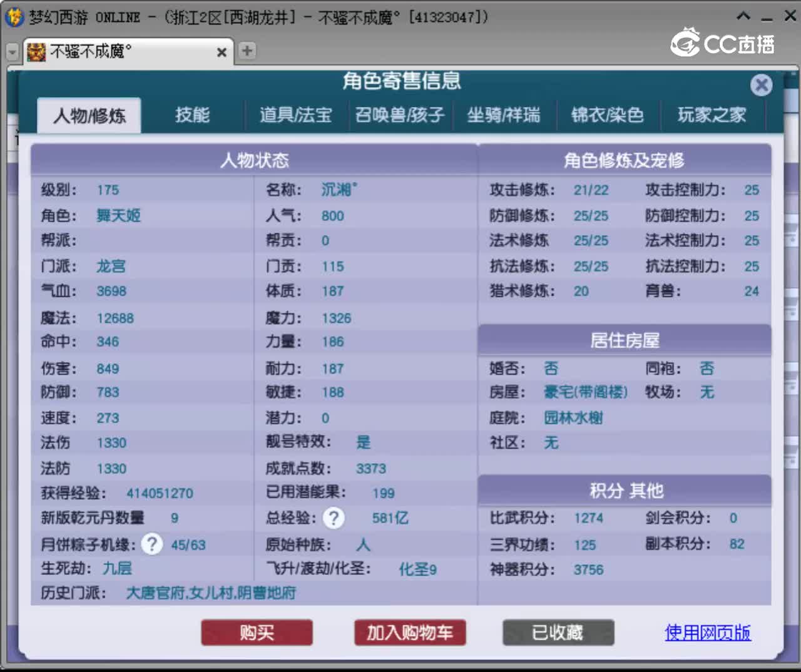801x672 pixels.
Task: Click the sect value 龙宫
Action: coord(111,267)
